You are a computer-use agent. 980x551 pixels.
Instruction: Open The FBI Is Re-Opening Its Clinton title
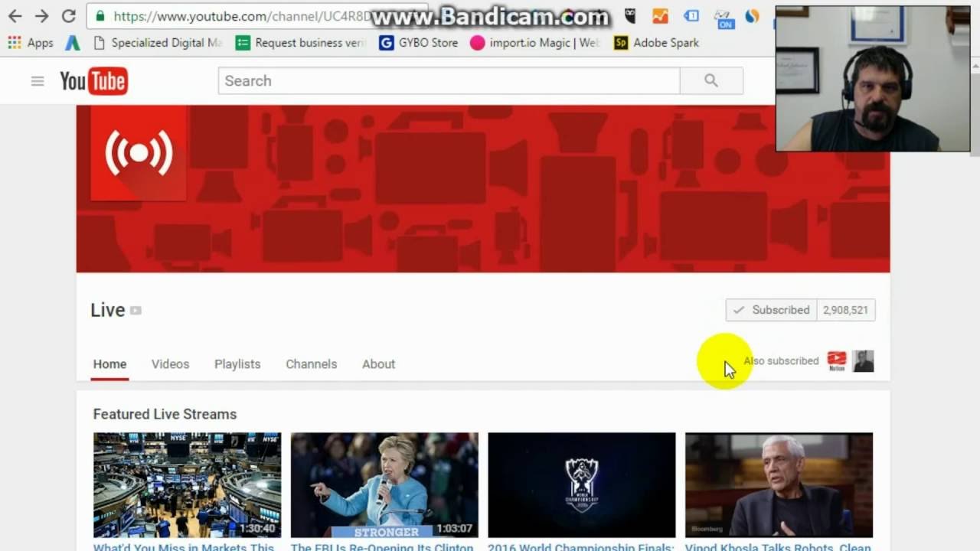[382, 546]
